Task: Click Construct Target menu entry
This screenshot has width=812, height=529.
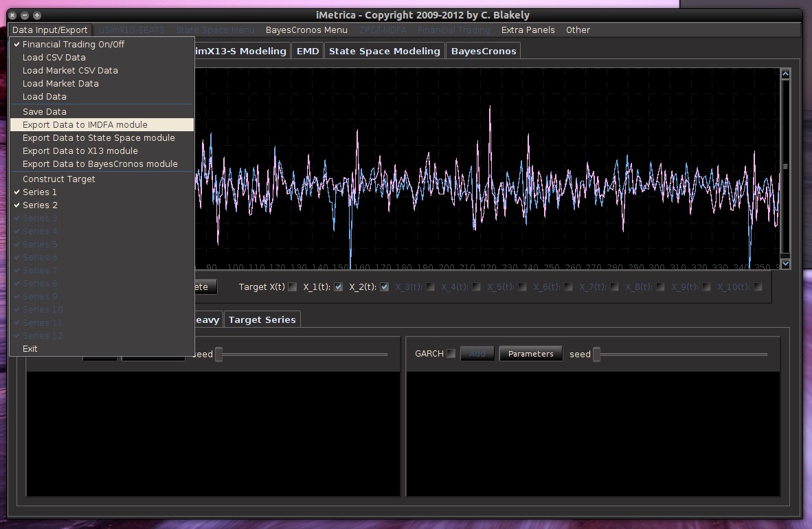Action: [x=58, y=179]
